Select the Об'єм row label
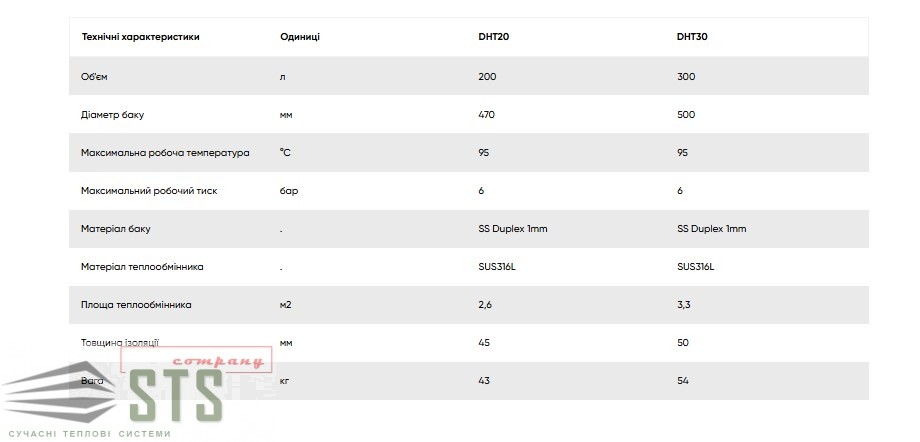The width and height of the screenshot is (920, 442). [x=94, y=76]
